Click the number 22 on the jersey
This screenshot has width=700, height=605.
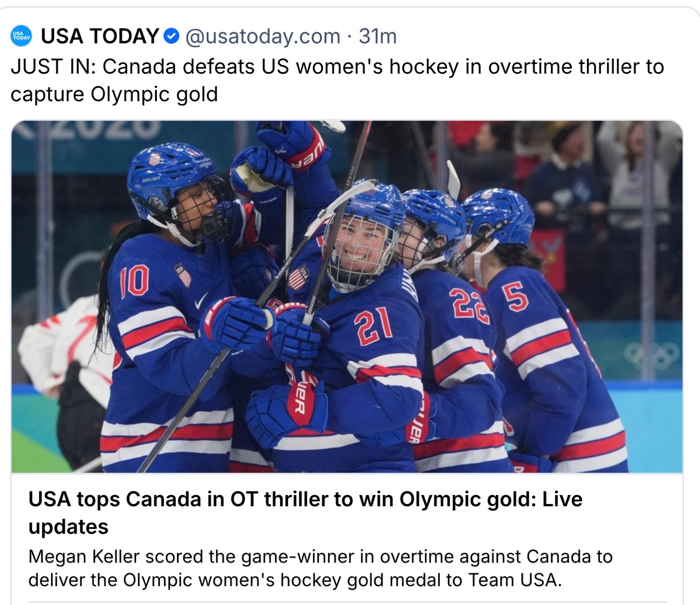(x=468, y=305)
